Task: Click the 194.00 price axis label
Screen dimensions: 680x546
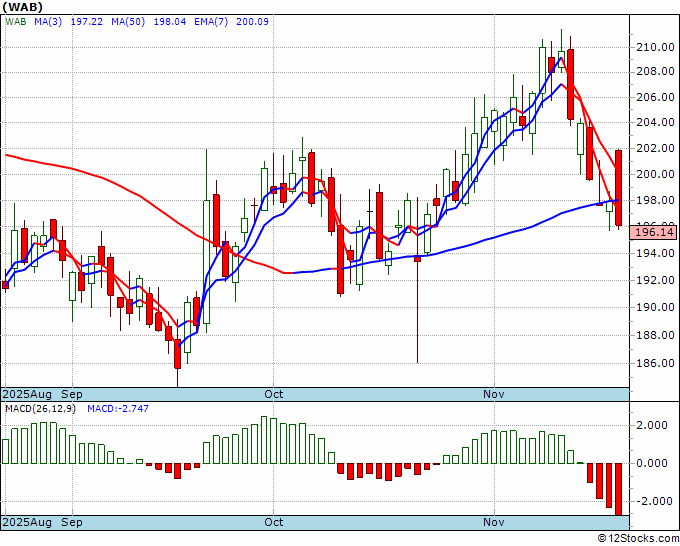Action: pos(655,254)
